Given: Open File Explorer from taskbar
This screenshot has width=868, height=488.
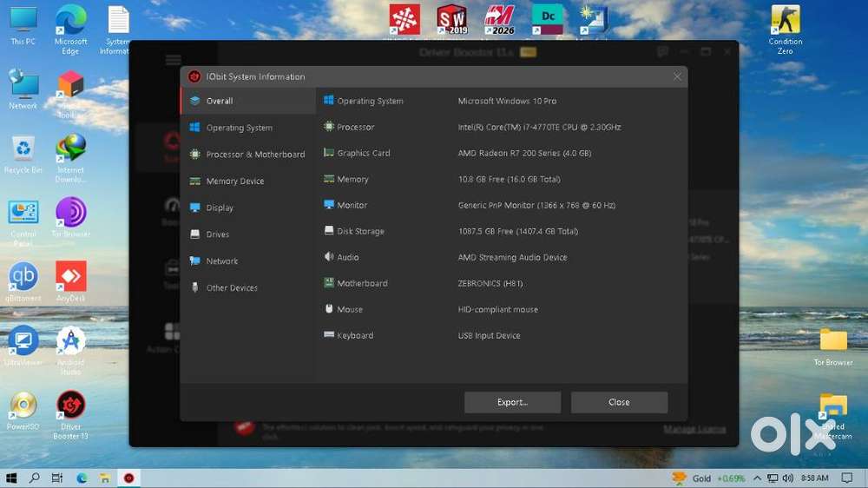Looking at the screenshot, I should [x=105, y=478].
